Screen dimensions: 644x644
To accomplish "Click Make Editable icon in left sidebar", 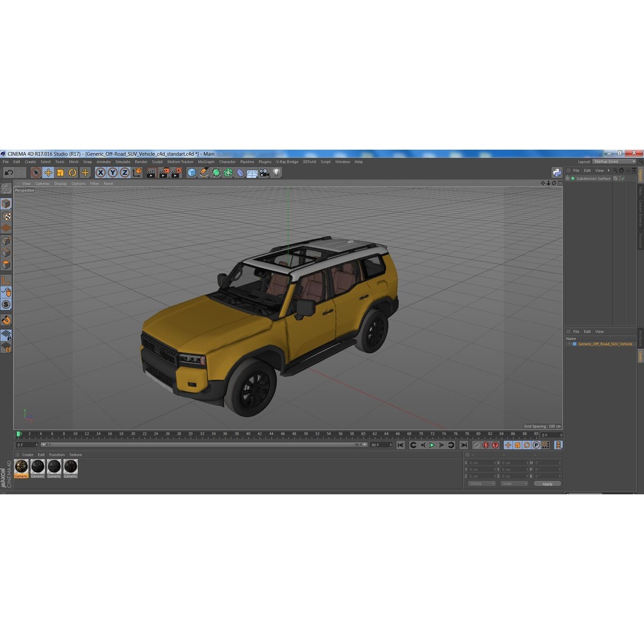I will coord(6,188).
